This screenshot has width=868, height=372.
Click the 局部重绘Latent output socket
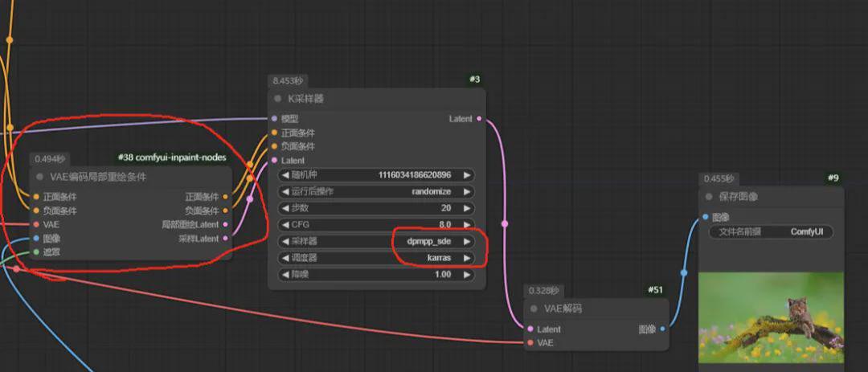[x=225, y=224]
